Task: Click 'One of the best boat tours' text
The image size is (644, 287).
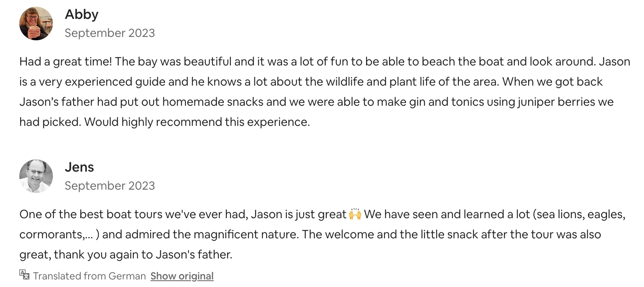Action: pyautogui.click(x=91, y=214)
